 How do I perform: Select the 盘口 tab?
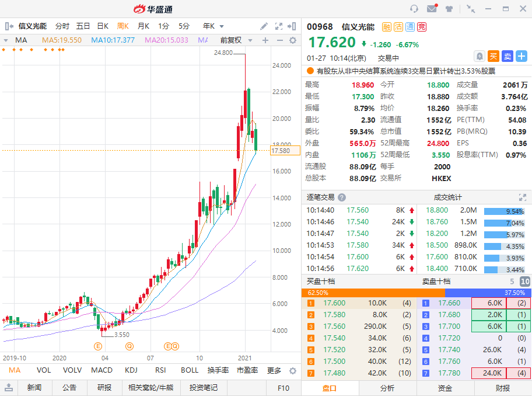330,388
